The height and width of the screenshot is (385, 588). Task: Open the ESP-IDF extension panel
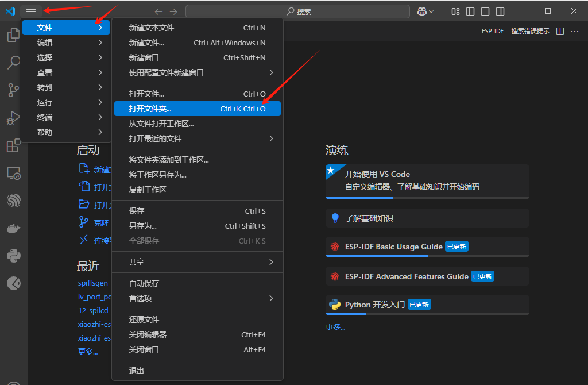coord(13,201)
